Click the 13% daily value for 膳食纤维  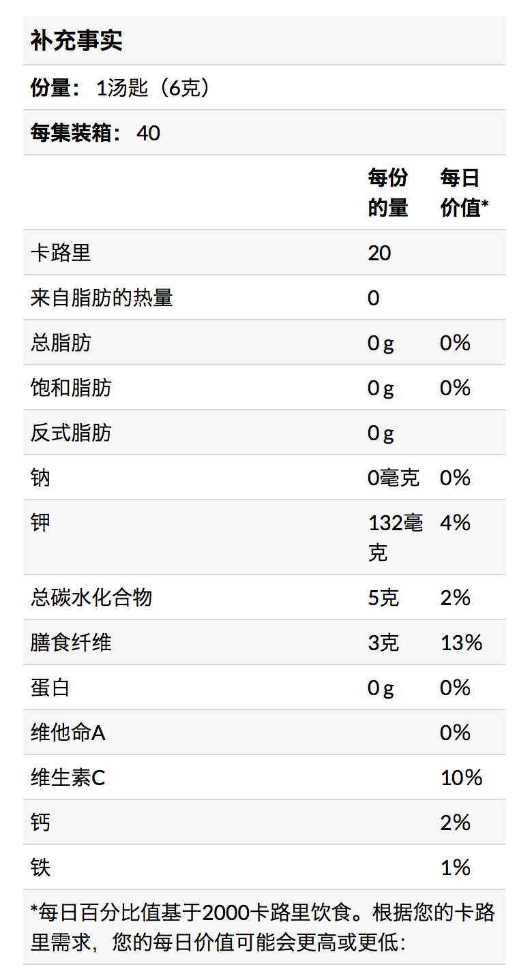461,643
